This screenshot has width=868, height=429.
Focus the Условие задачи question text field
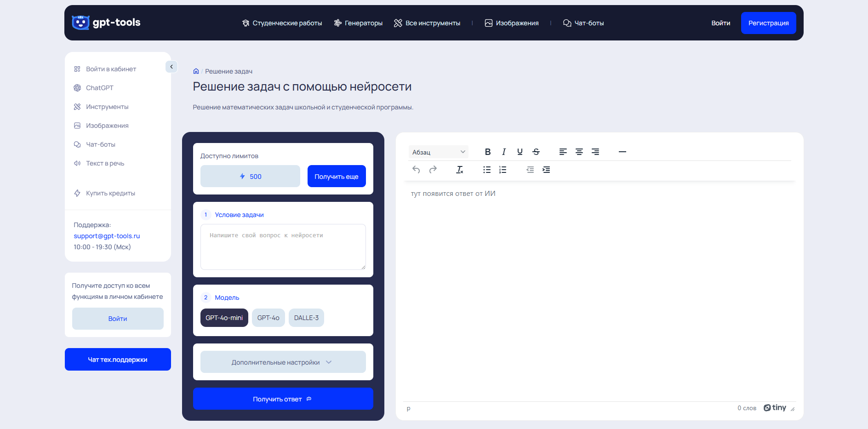283,247
